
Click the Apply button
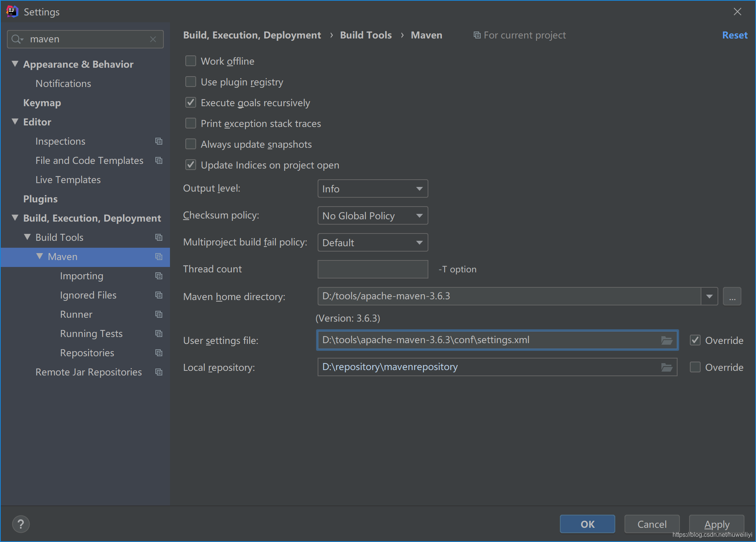[x=716, y=524]
